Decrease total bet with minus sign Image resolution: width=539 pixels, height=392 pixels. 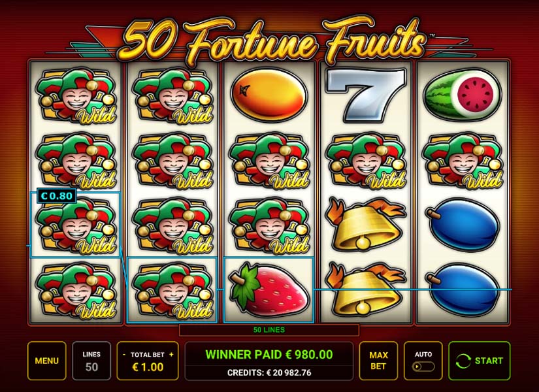click(x=124, y=355)
